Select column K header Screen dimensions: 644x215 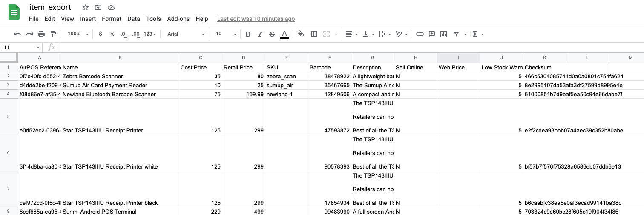click(545, 57)
